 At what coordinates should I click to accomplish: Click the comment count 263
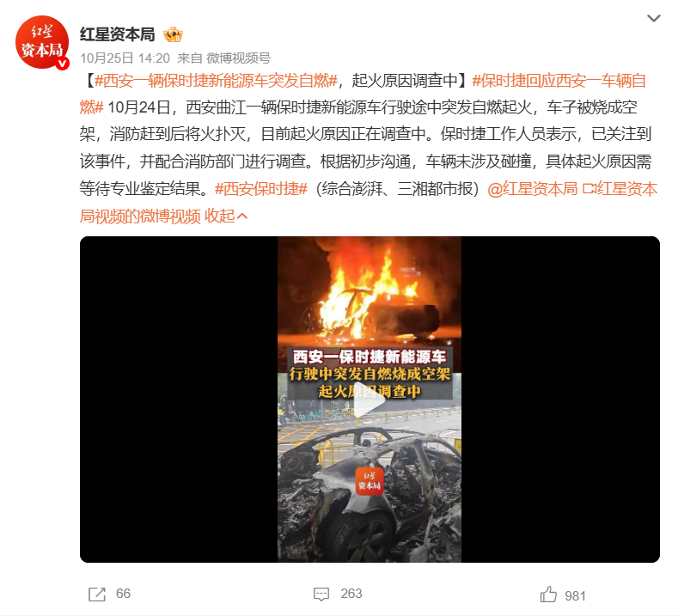click(351, 594)
